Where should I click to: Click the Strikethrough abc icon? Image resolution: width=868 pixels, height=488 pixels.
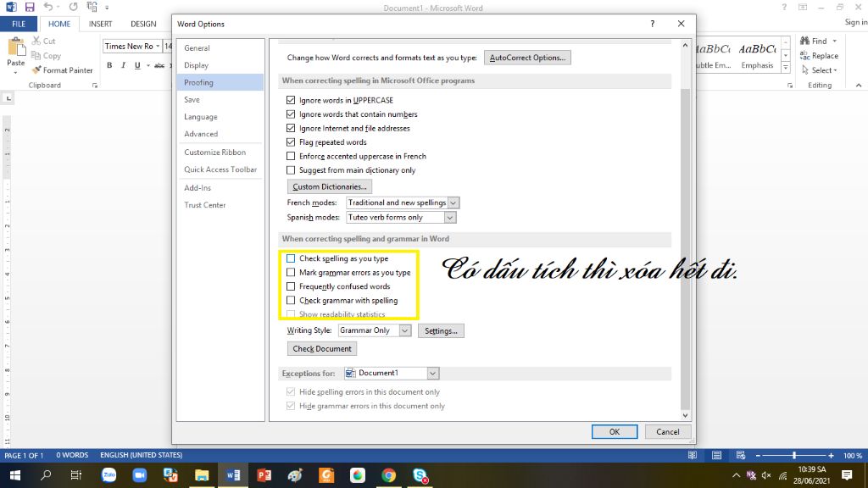[x=159, y=65]
